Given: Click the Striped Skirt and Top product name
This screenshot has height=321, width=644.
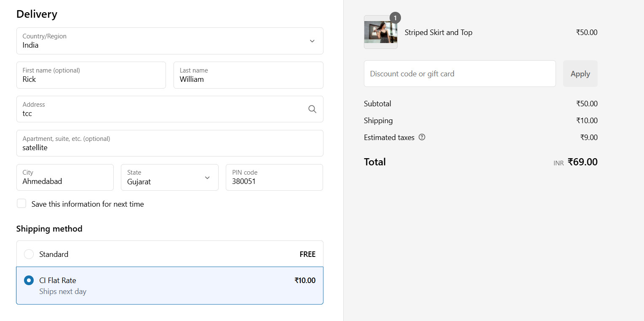Looking at the screenshot, I should [438, 32].
